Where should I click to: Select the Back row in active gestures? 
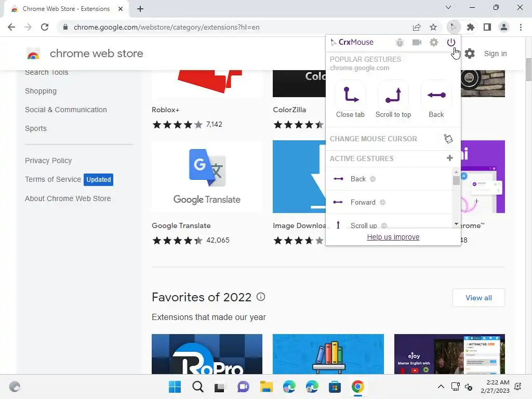[389, 179]
